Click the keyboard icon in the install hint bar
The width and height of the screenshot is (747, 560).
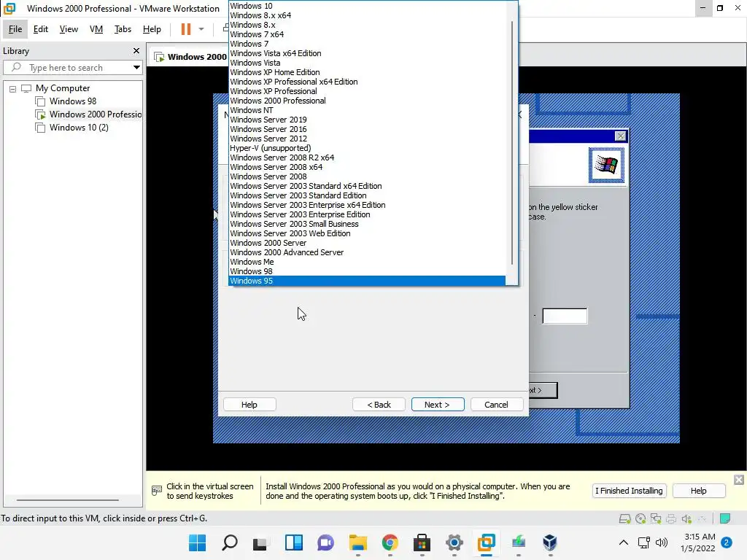[x=156, y=491]
